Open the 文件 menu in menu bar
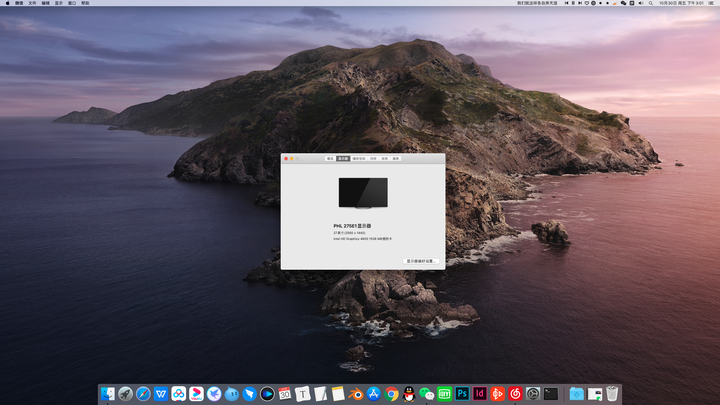Screen dimensions: 720x405 coord(32,3)
